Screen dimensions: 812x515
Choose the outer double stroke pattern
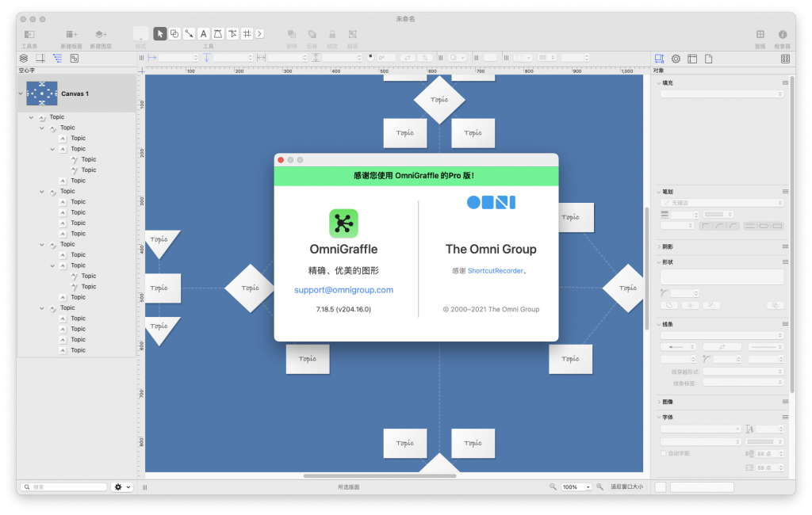click(777, 226)
